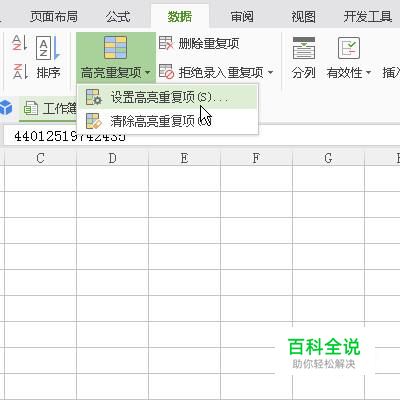Click the formula bar showing 44012519
The image size is (400, 400).
click(x=202, y=136)
